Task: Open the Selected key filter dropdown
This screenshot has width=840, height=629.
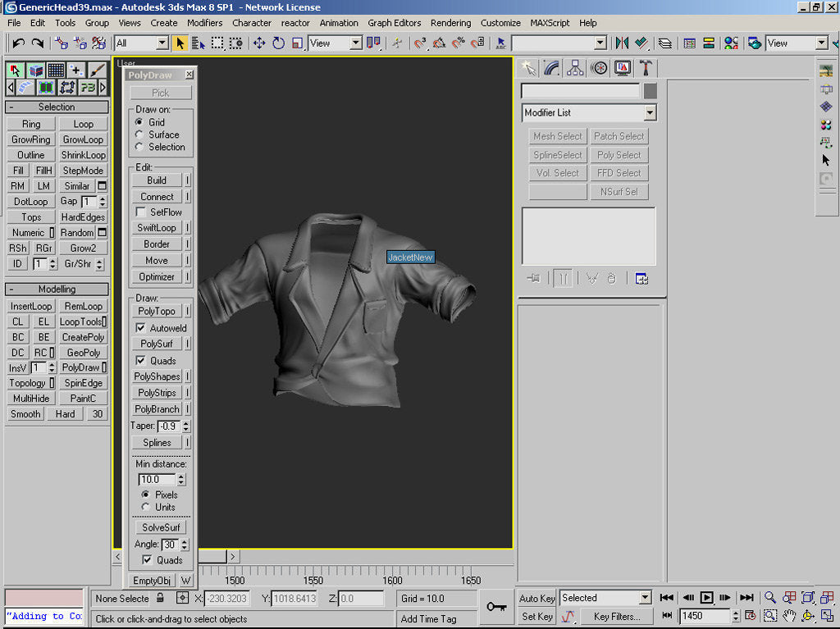Action: coord(644,598)
